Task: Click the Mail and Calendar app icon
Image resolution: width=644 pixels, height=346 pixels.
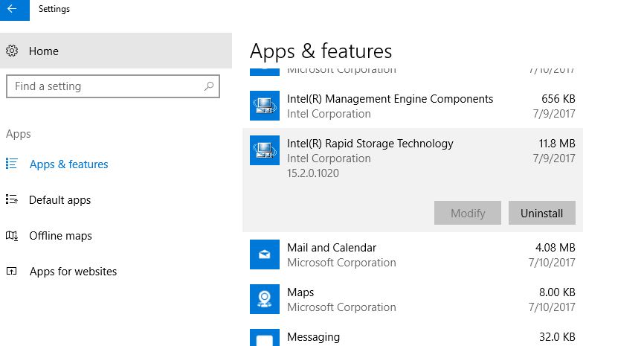Action: point(264,255)
